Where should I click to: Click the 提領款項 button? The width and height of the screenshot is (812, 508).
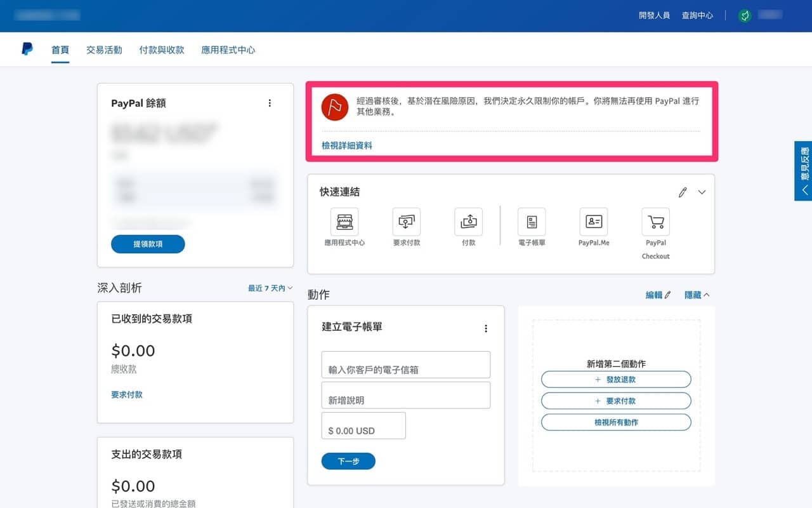(x=148, y=244)
